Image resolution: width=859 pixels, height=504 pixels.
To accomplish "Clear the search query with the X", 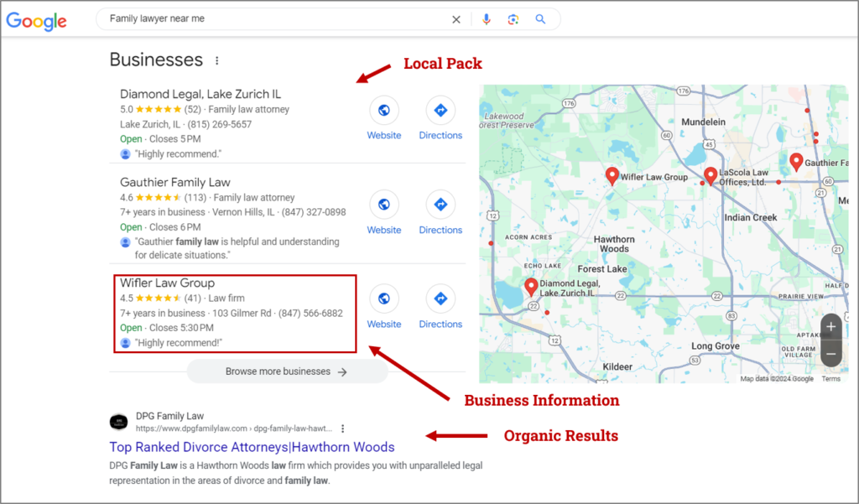I will 456,18.
